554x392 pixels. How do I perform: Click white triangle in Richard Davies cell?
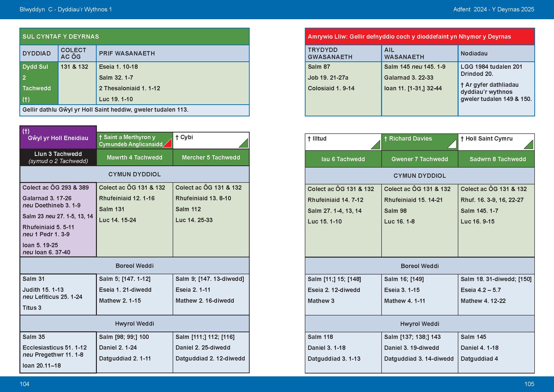click(x=453, y=145)
